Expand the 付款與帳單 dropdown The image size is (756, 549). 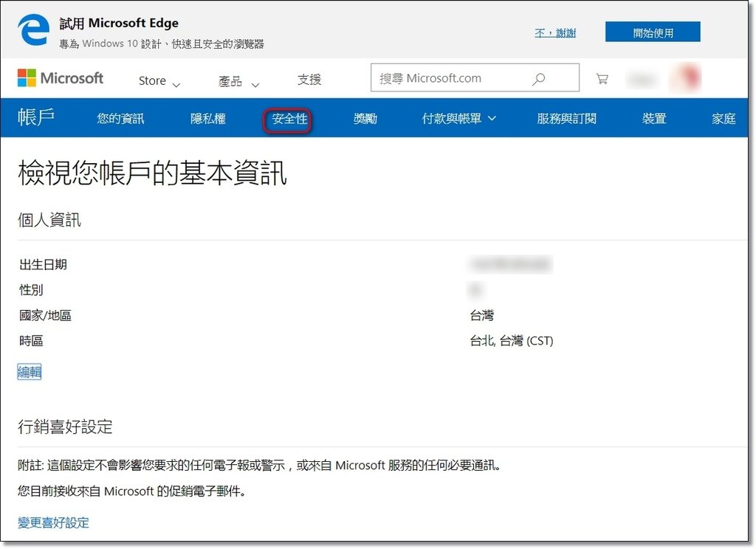click(458, 119)
